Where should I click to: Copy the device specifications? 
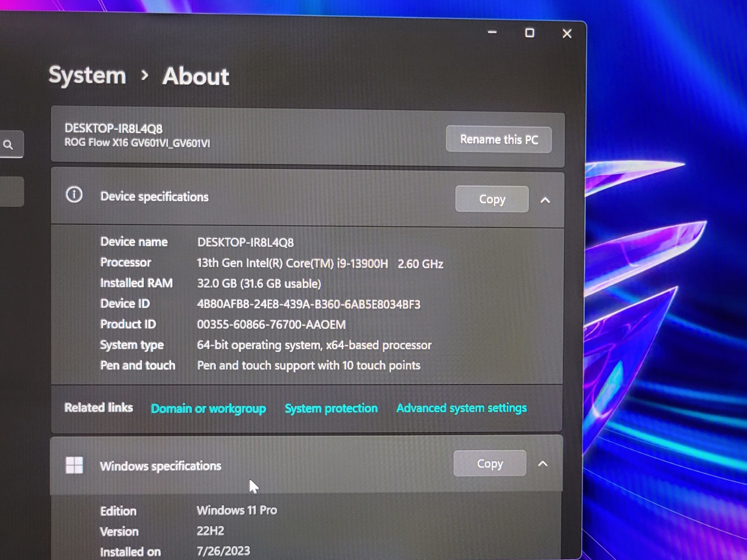[492, 199]
